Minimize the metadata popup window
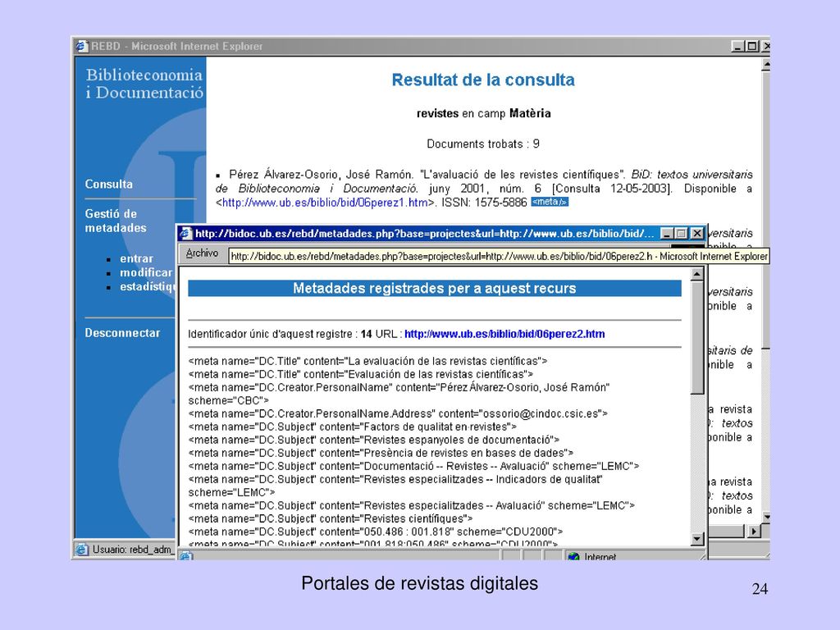 click(x=666, y=234)
